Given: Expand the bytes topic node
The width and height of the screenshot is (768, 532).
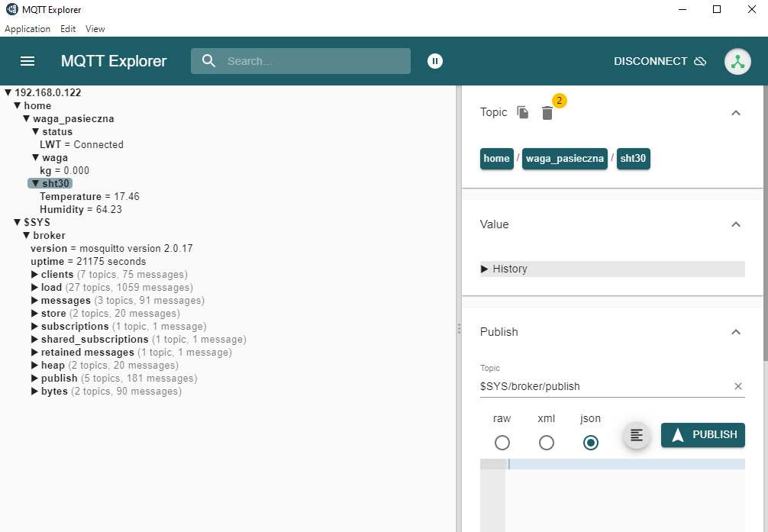Looking at the screenshot, I should [35, 392].
